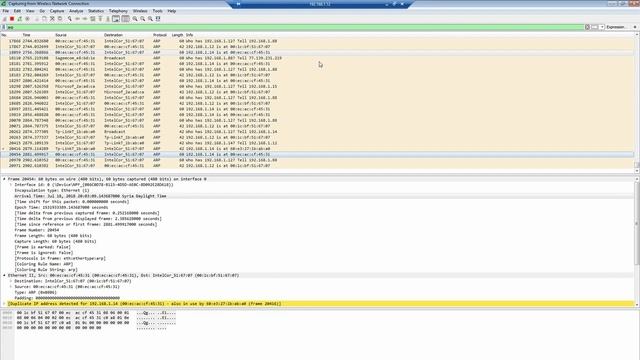Toggle auto scroll during live capture
640x360 pixels.
click(x=116, y=19)
